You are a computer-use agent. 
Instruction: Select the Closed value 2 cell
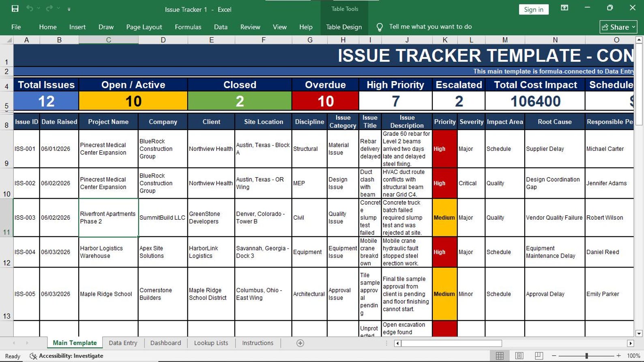(x=240, y=101)
